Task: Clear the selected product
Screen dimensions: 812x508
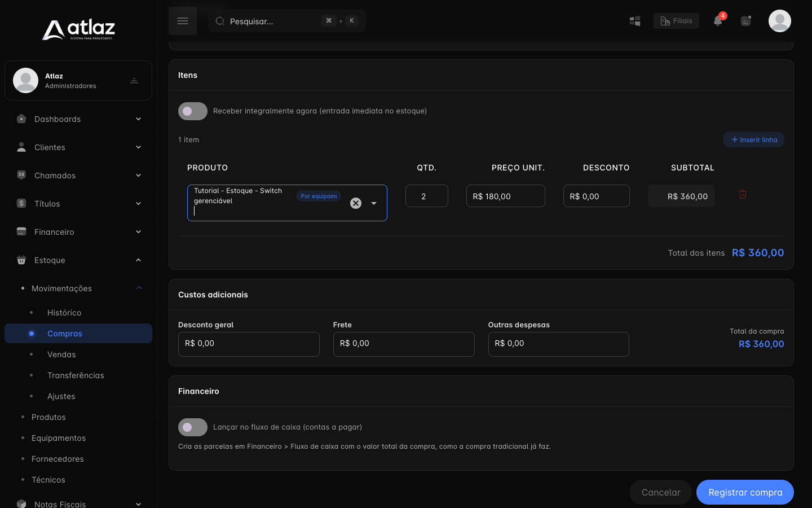Action: click(x=356, y=203)
